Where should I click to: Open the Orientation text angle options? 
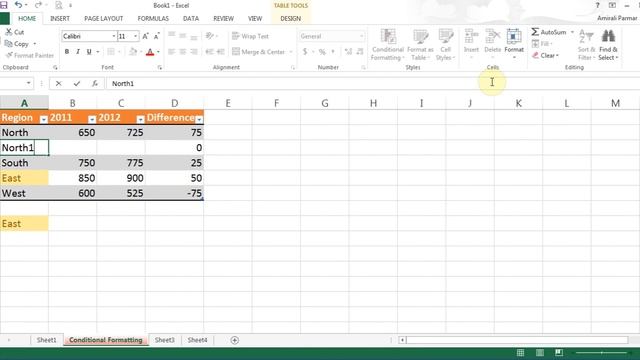[x=210, y=36]
